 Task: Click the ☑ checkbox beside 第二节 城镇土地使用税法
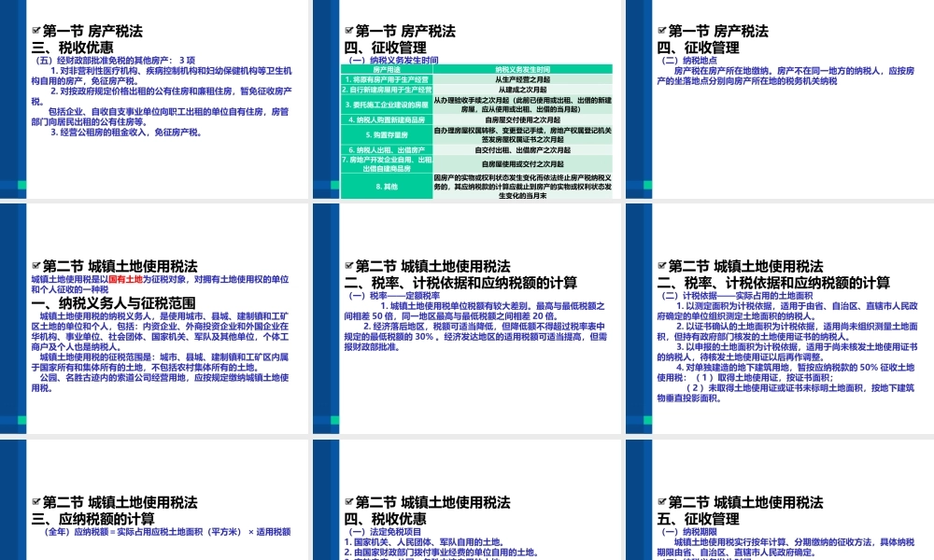35,266
